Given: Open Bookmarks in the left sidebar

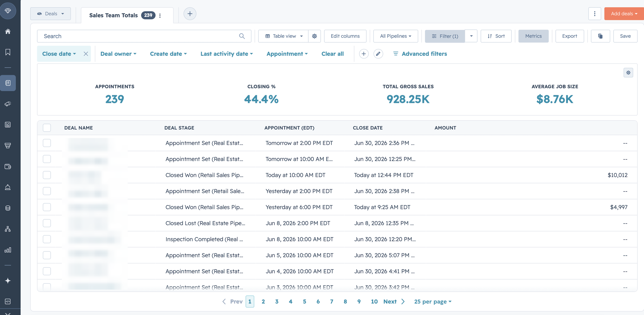Looking at the screenshot, I should (x=8, y=52).
